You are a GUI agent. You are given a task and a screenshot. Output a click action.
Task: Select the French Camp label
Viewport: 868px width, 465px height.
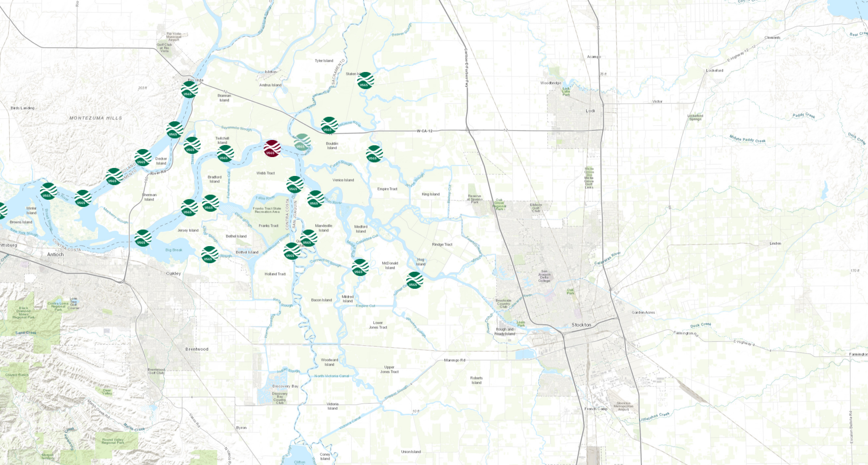(x=596, y=409)
